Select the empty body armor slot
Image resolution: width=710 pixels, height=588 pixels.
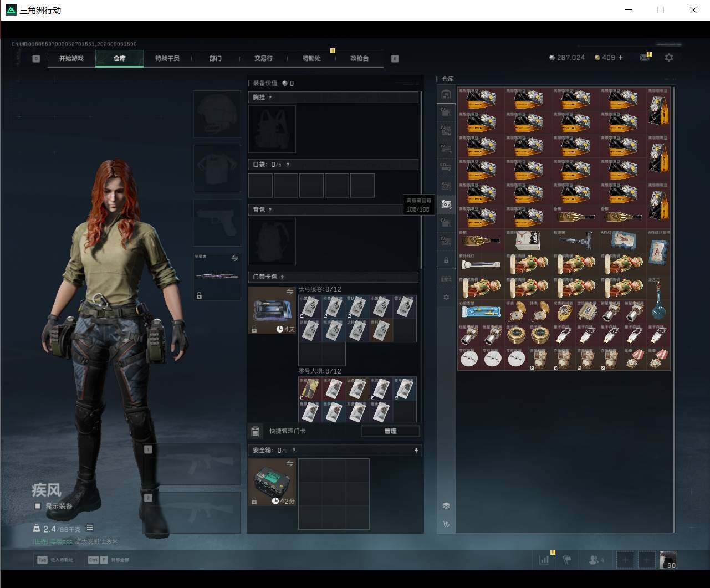point(217,168)
